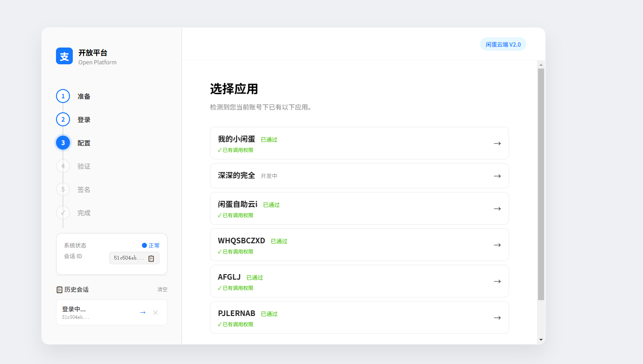Click 已有调用权限 under PJLERNAB
This screenshot has height=364, width=643.
(236, 324)
